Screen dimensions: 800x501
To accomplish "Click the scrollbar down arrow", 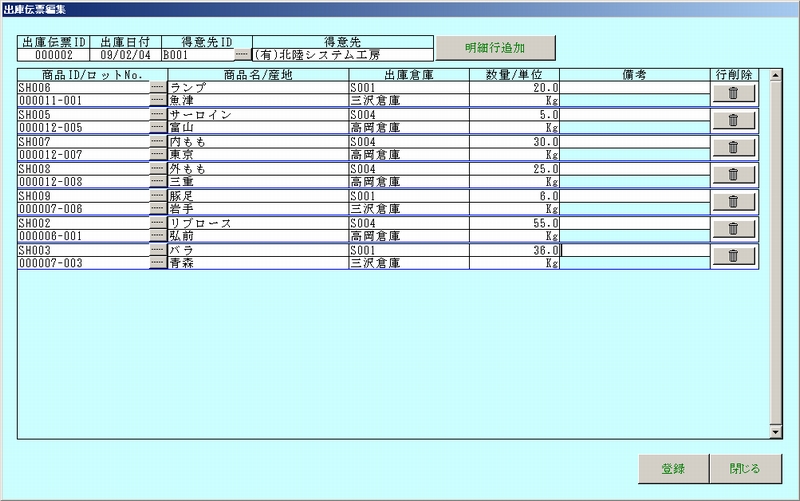I will click(775, 431).
